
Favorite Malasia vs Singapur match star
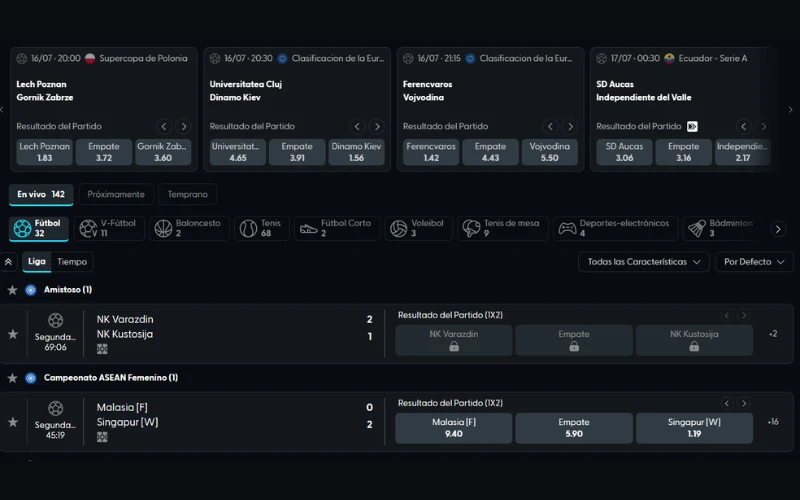click(13, 422)
